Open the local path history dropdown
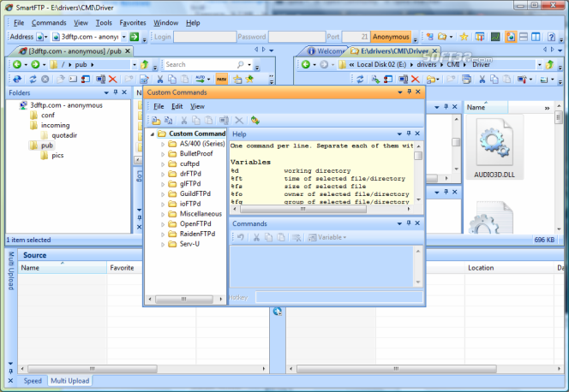569x392 pixels. (x=539, y=64)
